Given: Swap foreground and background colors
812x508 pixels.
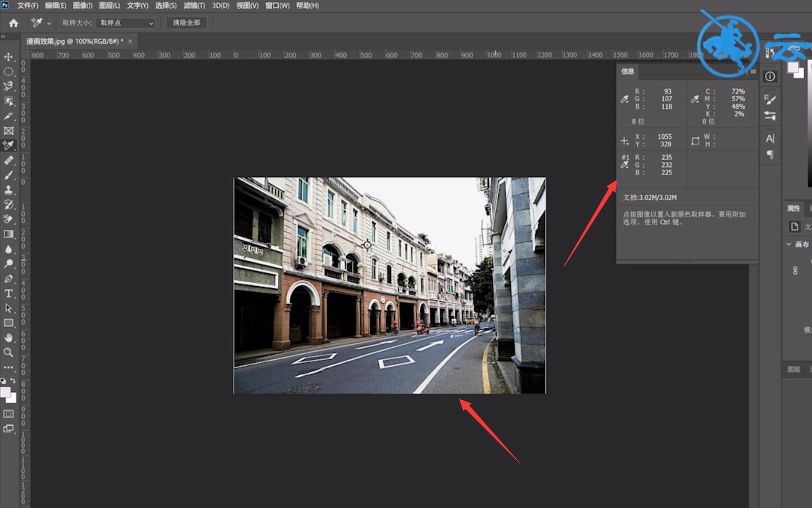Looking at the screenshot, I should coord(13,381).
